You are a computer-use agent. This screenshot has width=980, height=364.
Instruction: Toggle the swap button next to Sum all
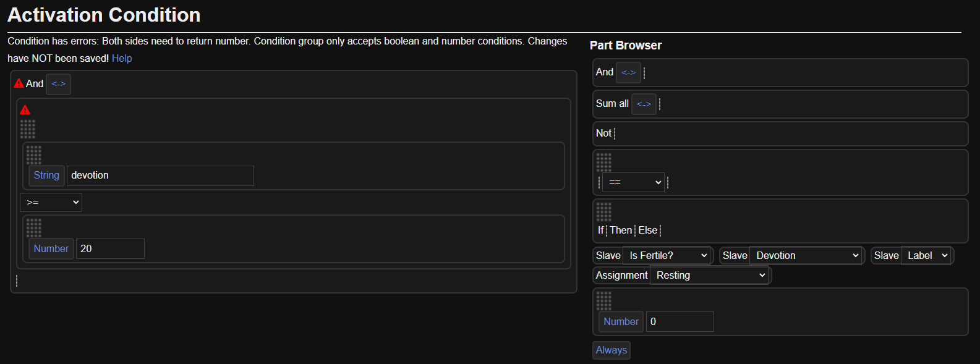[644, 104]
